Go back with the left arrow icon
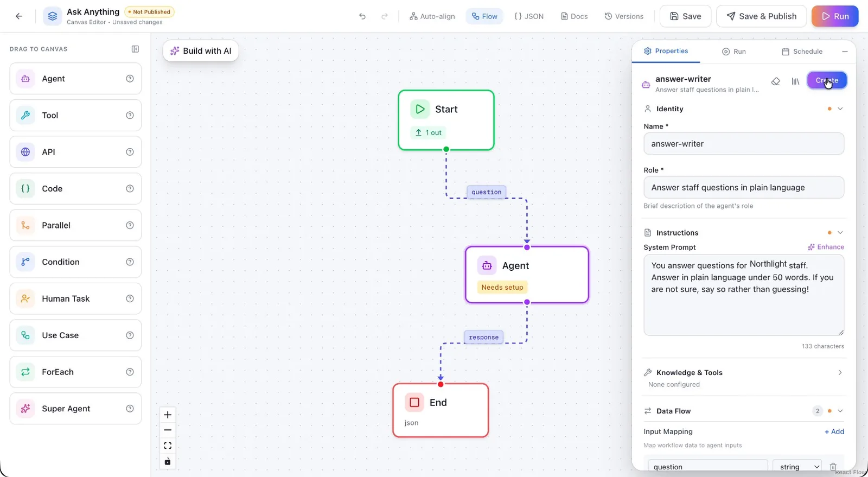The image size is (868, 477). coord(19,16)
